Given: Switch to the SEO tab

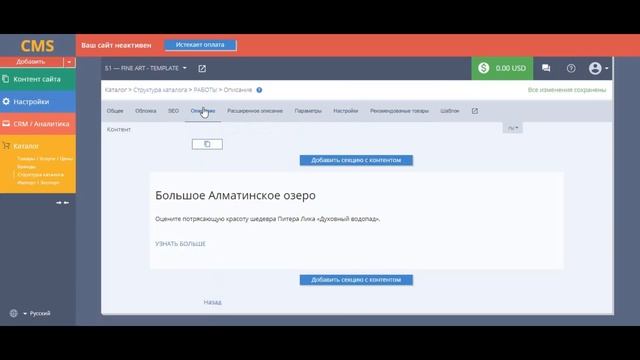Looking at the screenshot, I should click(x=173, y=111).
